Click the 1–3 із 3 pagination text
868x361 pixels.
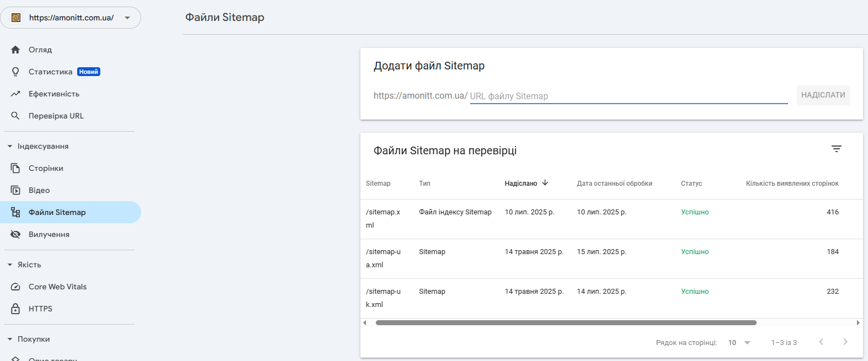point(784,343)
